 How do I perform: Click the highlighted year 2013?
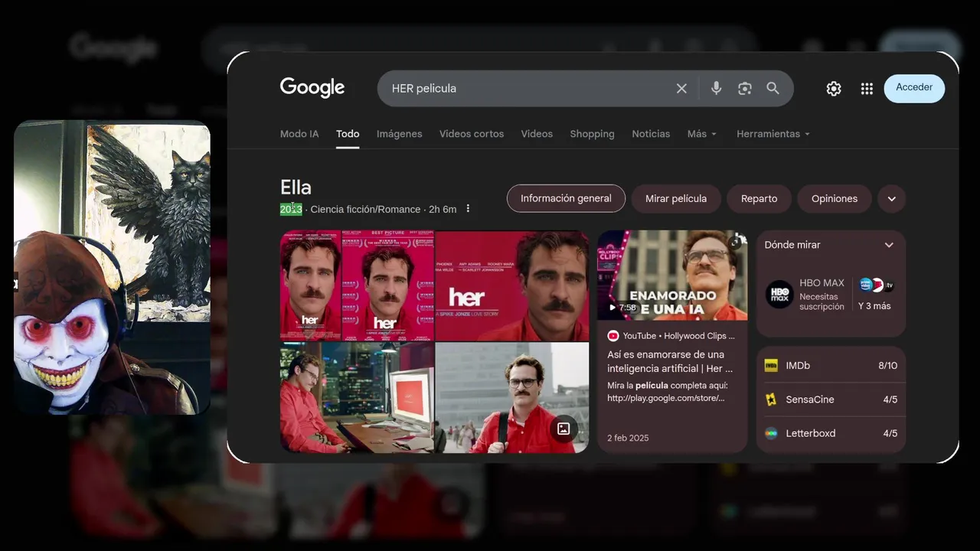tap(291, 209)
